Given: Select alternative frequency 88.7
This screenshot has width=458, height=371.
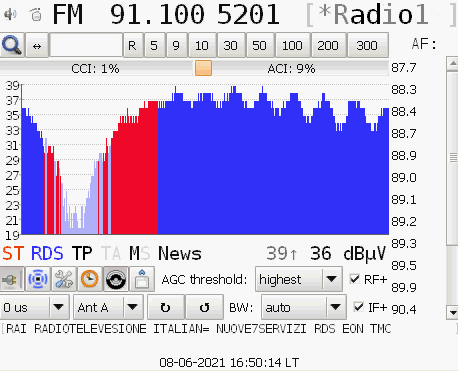Looking at the screenshot, I should click(x=404, y=134).
